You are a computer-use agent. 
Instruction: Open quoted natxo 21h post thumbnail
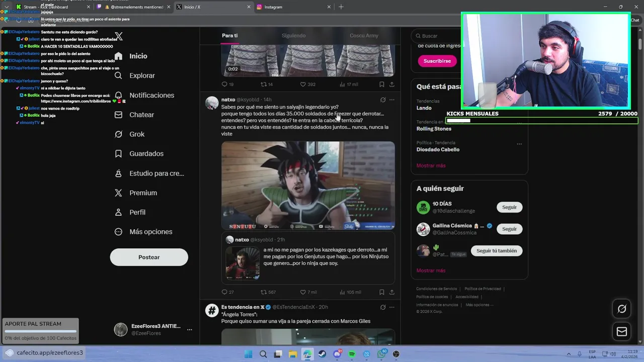243,263
